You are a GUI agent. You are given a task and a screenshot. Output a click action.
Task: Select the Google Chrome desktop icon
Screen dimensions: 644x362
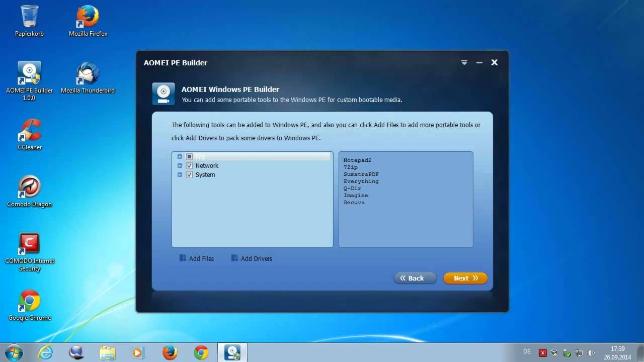click(29, 305)
